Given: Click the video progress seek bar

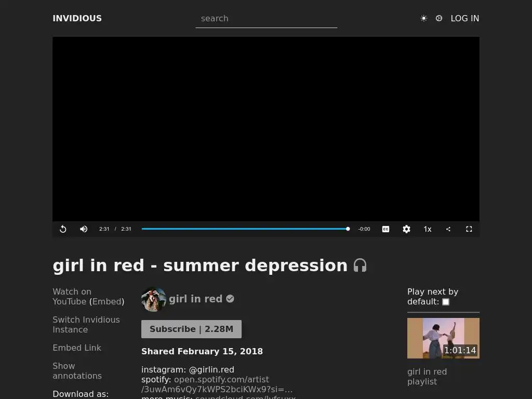Looking at the screenshot, I should pyautogui.click(x=245, y=229).
